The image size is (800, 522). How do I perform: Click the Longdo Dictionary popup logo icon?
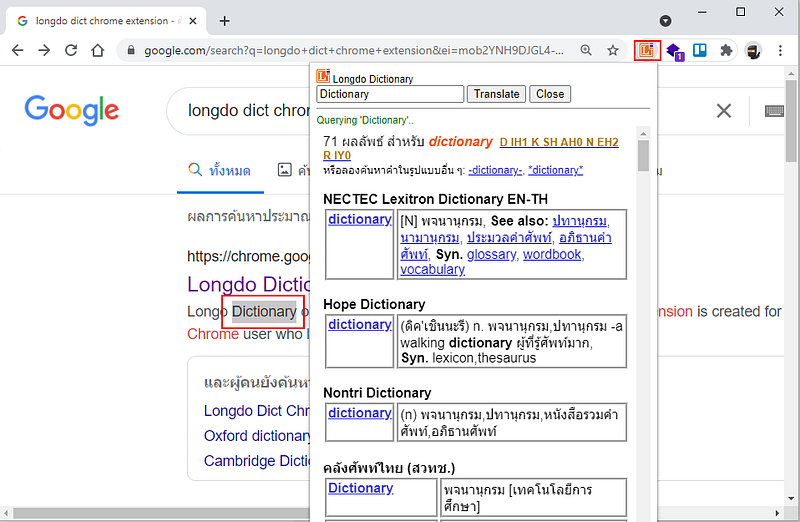323,76
